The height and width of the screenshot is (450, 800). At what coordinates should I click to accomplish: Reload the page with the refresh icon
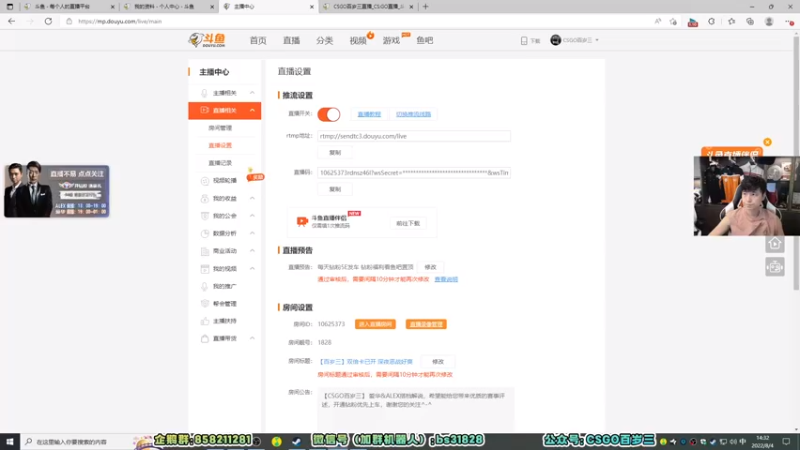click(48, 21)
